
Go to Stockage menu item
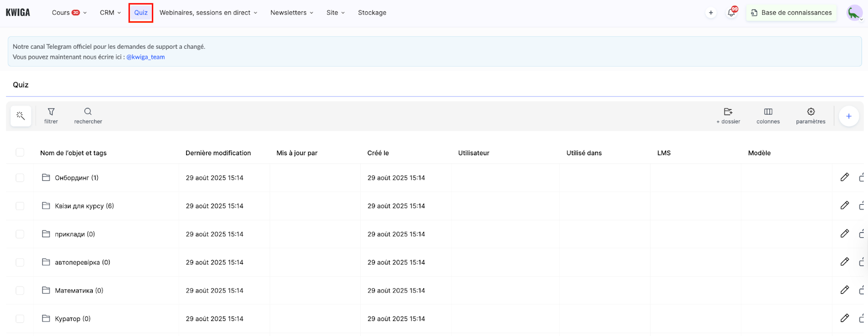click(x=372, y=12)
